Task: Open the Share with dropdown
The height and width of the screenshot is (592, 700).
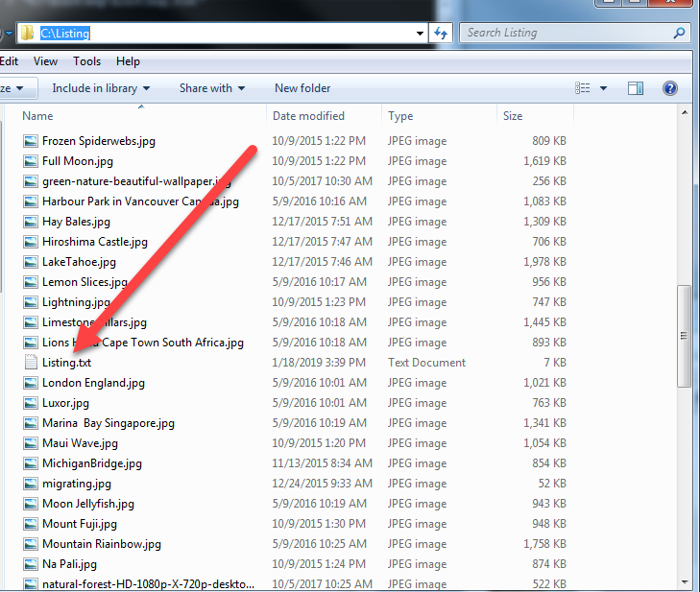Action: pyautogui.click(x=211, y=88)
